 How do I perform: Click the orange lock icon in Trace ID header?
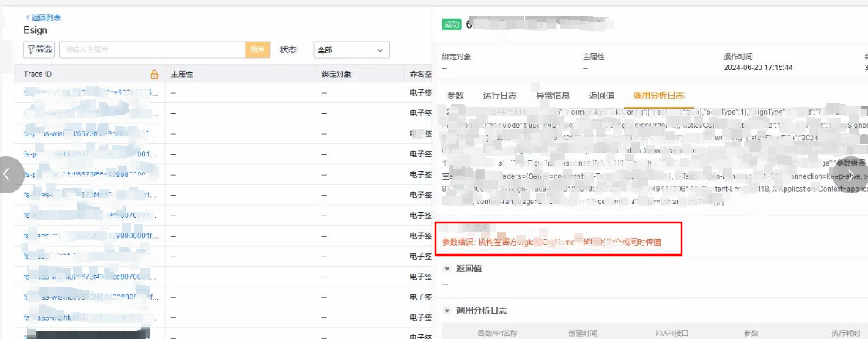pos(154,75)
